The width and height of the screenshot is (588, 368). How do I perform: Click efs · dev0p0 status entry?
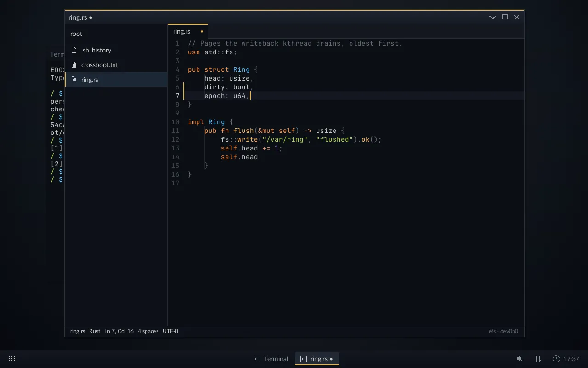point(503,331)
